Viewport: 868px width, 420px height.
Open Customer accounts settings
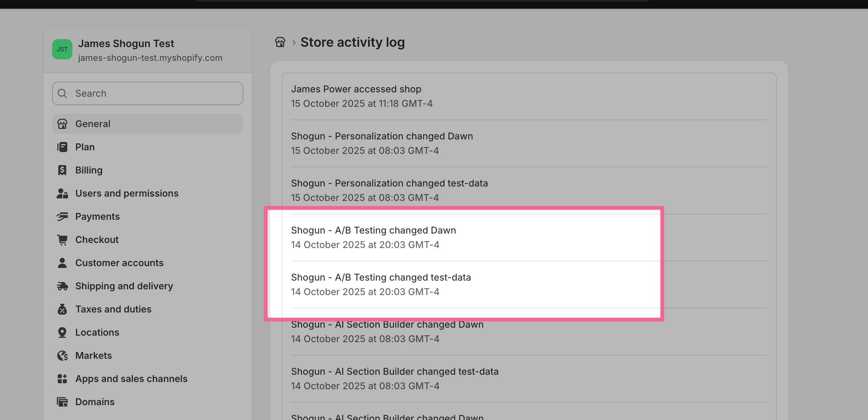(119, 263)
